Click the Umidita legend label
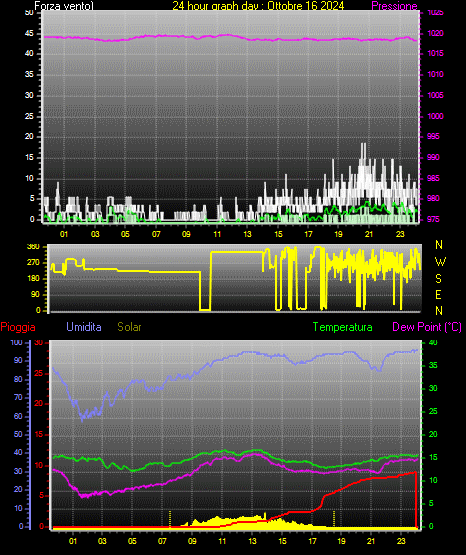The height and width of the screenshot is (555, 466). pos(84,327)
